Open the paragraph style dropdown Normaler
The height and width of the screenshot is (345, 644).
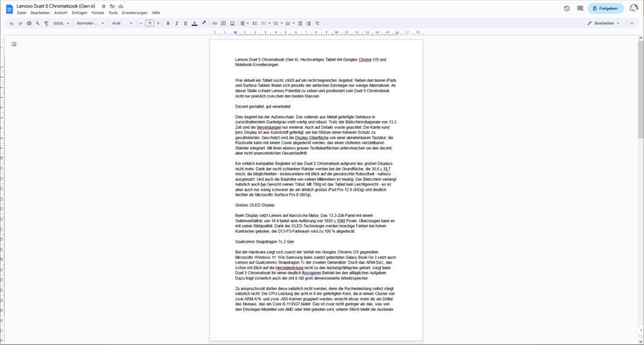coord(90,23)
